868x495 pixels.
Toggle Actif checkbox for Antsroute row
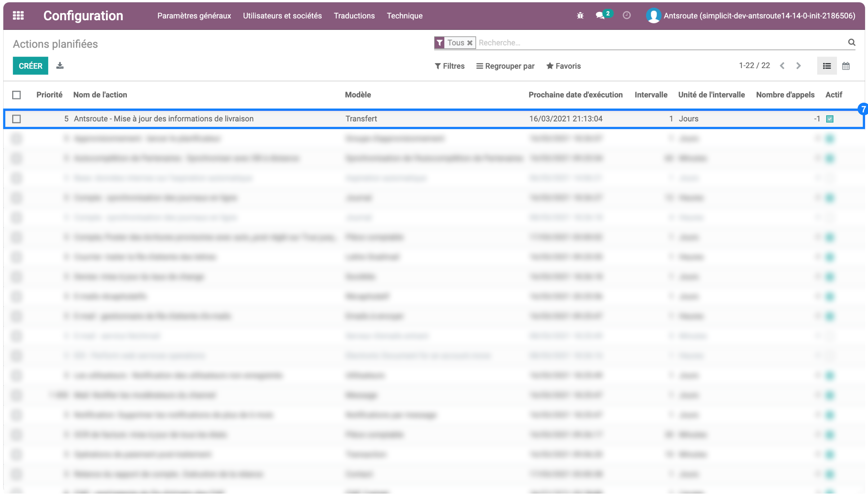[x=829, y=119]
